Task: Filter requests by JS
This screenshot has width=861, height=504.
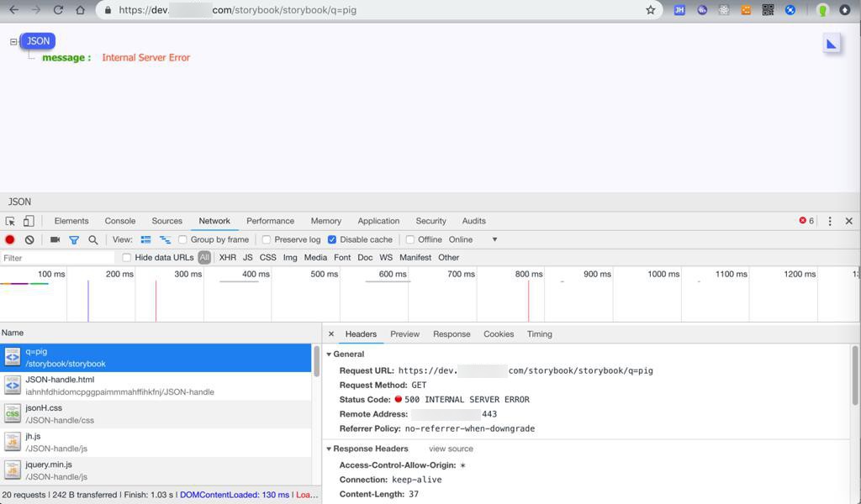Action: pyautogui.click(x=248, y=257)
